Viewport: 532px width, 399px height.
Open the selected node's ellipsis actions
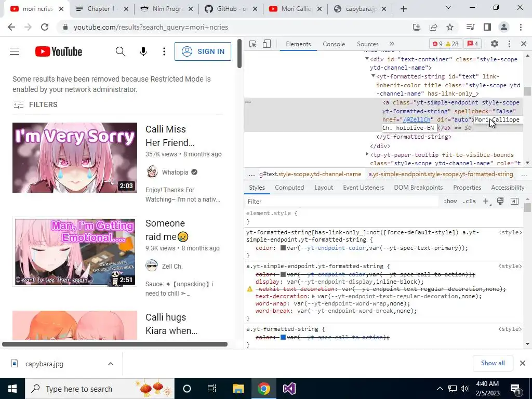point(248,102)
